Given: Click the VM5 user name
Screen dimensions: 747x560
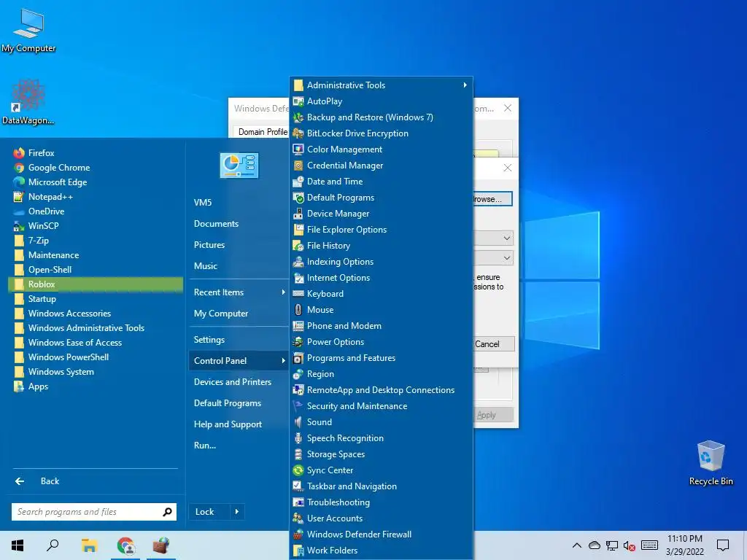Looking at the screenshot, I should pyautogui.click(x=203, y=203).
